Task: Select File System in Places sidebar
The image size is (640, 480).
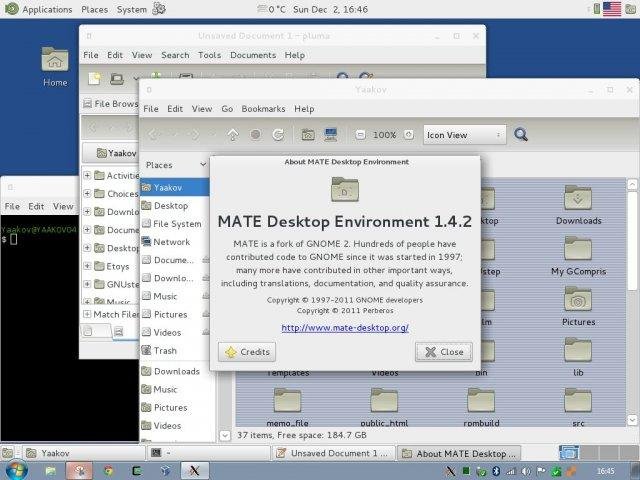Action: (x=172, y=224)
